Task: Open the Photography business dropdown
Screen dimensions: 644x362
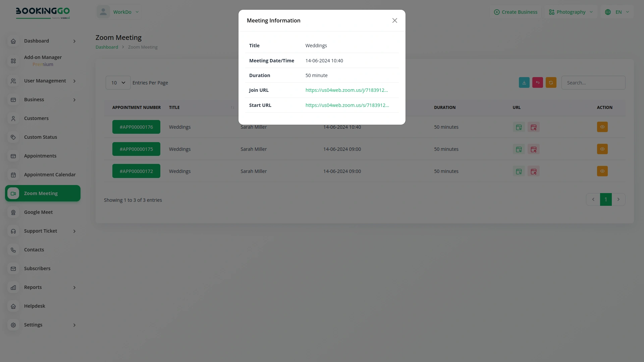Action: [x=571, y=12]
